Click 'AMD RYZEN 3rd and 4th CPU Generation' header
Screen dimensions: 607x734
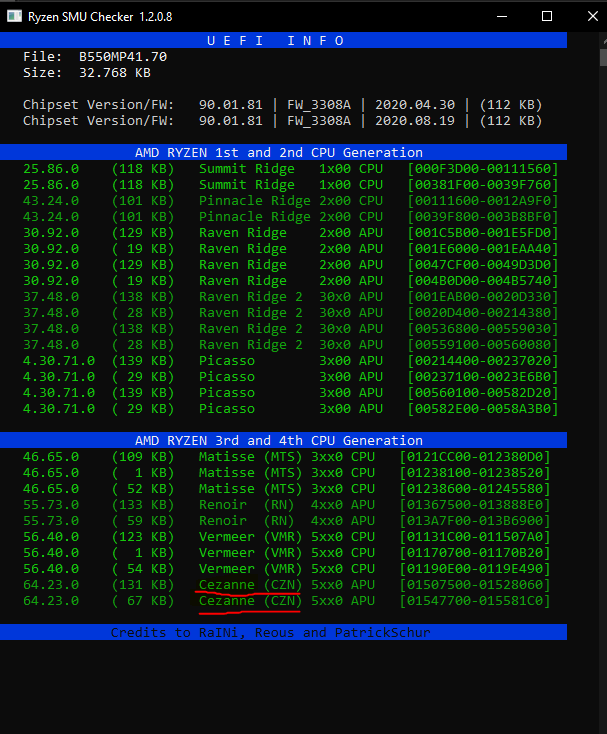(x=283, y=440)
